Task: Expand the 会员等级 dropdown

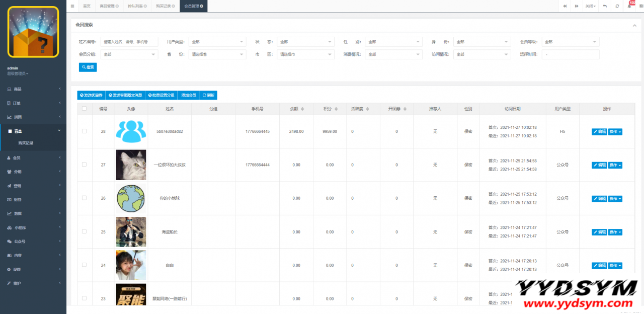Action: [x=571, y=42]
